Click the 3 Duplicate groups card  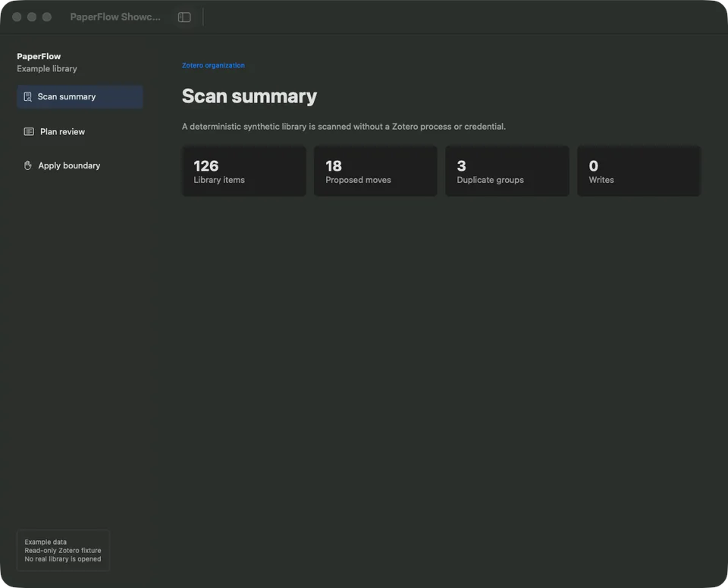point(507,171)
